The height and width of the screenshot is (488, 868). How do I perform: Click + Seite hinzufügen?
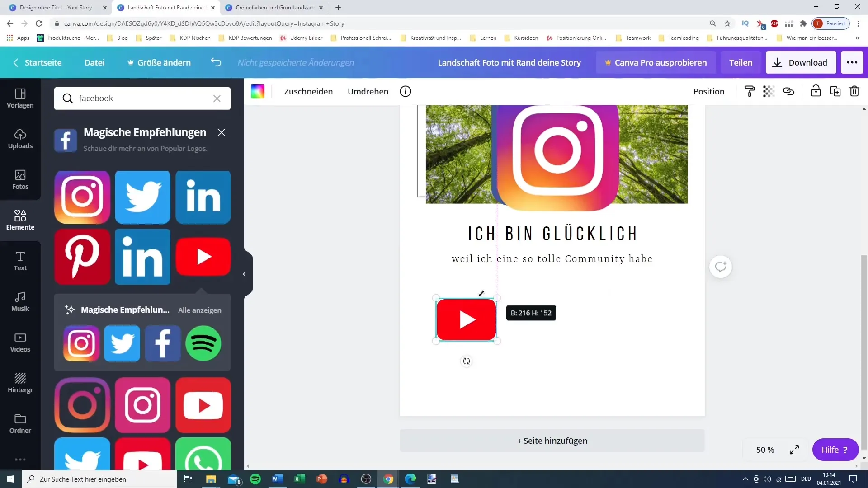pos(552,441)
